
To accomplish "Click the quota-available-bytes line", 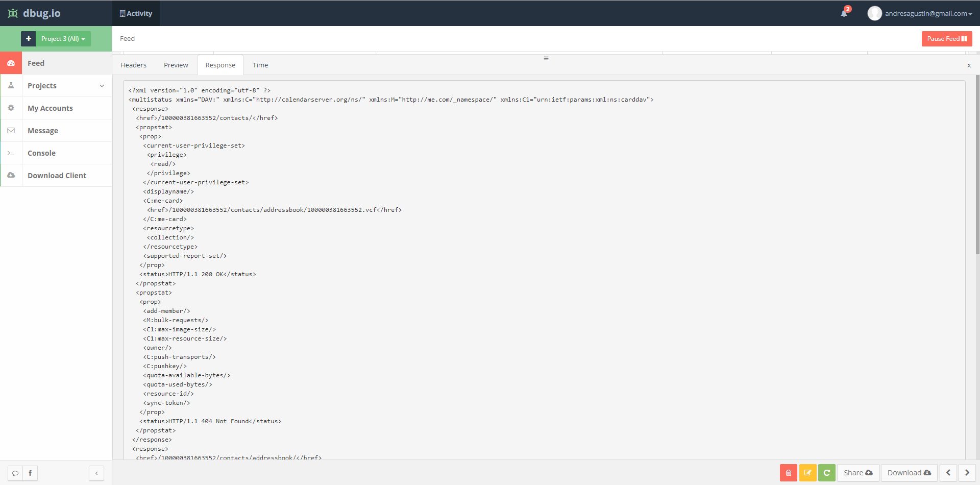I will [x=187, y=375].
